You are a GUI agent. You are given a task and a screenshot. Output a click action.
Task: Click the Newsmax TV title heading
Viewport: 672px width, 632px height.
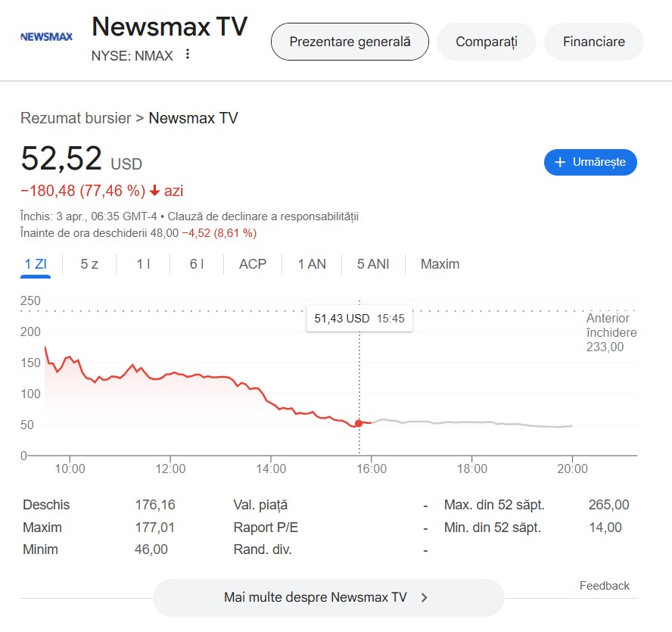(170, 26)
